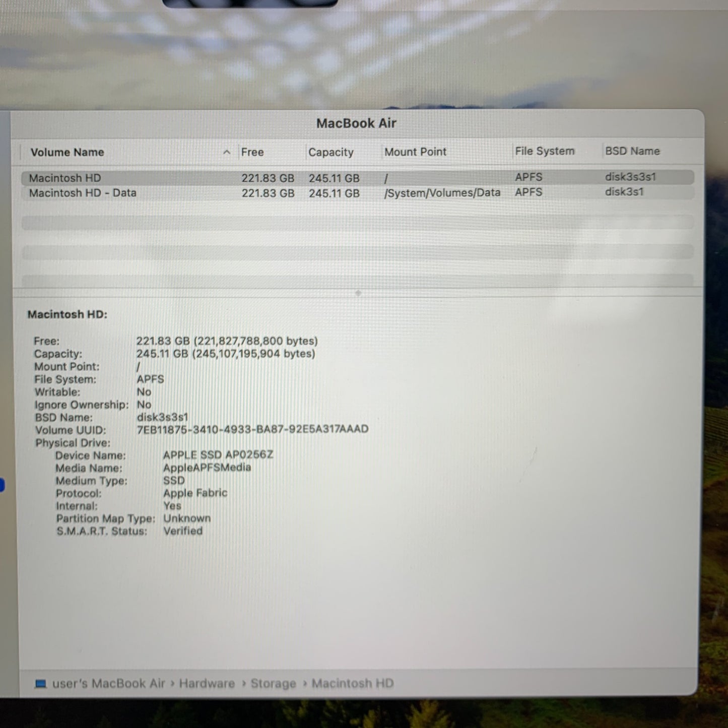Sort by Volume Name column header

[67, 152]
